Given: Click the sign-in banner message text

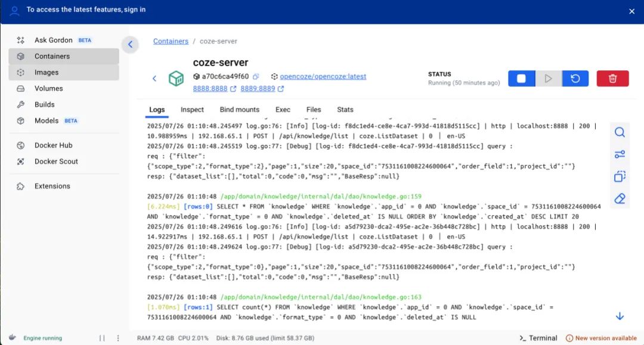Looking at the screenshot, I should [86, 10].
